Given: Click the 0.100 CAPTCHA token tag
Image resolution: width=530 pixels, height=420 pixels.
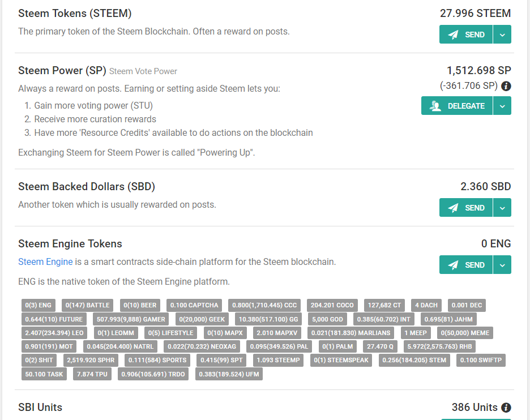Looking at the screenshot, I should pos(194,305).
